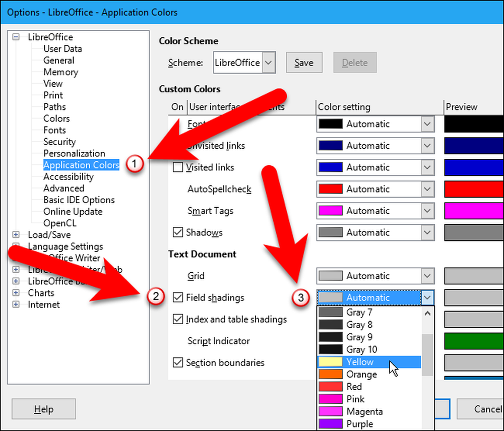Select Paths in the options tree
Viewport: 504px width, 431px height.
coord(54,107)
